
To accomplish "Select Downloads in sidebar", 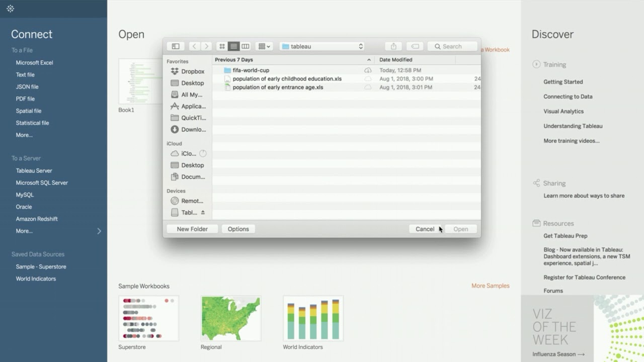I will 187,129.
